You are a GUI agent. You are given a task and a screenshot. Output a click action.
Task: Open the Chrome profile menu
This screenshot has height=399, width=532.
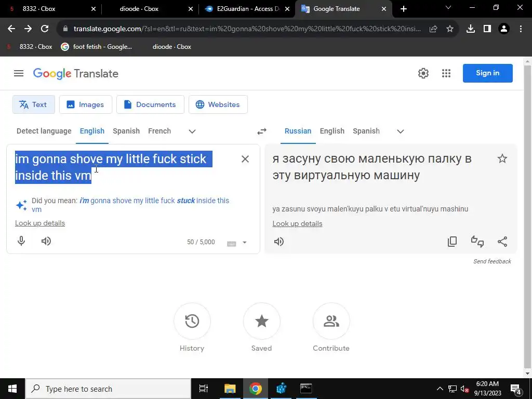(x=504, y=29)
